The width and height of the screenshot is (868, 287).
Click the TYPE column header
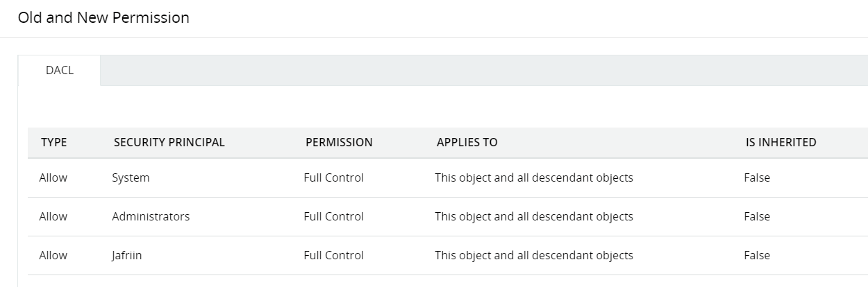tap(54, 142)
